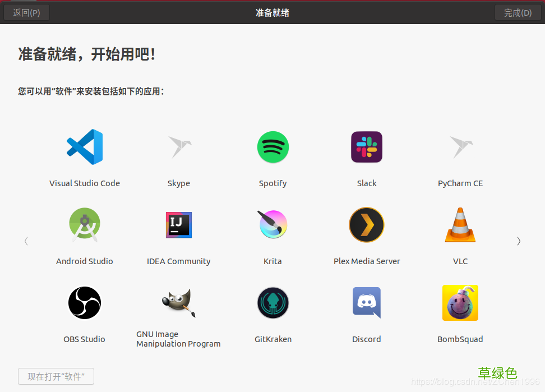
Task: Open the Visual Studio Code app icon
Action: click(x=84, y=147)
